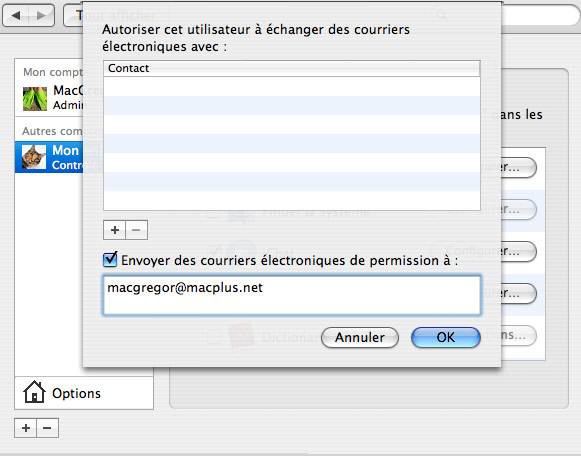581x456 pixels.
Task: Click the remove account minus button
Action: tap(47, 428)
